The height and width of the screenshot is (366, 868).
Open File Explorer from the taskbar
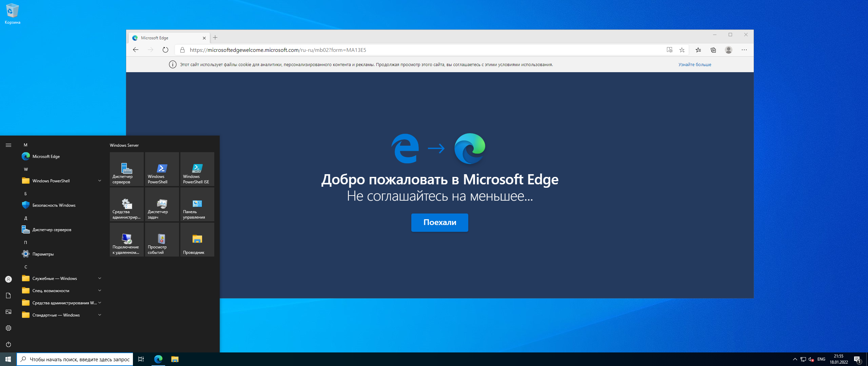pos(175,359)
